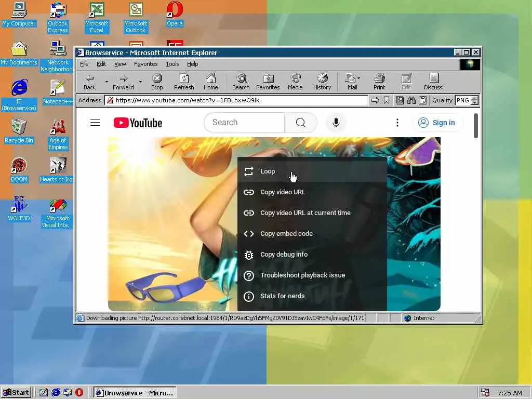Select Copy video URL at current time
Image resolution: width=532 pixels, height=399 pixels.
(312, 212)
